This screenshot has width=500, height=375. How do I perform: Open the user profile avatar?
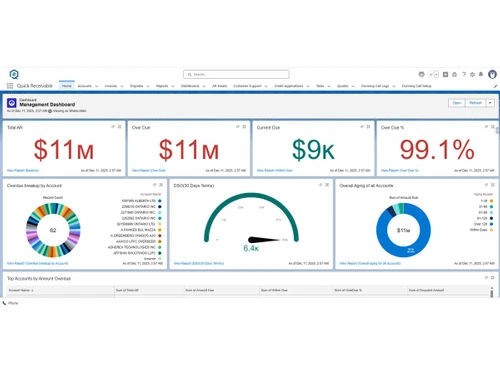point(492,74)
